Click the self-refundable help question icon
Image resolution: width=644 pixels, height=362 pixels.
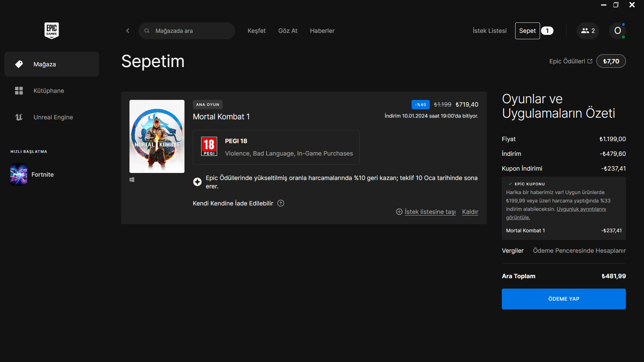(x=281, y=203)
